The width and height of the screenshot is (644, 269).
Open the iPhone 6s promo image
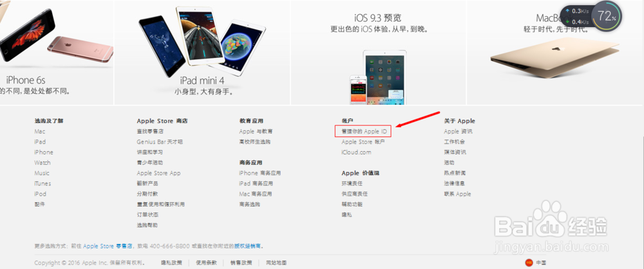56,53
